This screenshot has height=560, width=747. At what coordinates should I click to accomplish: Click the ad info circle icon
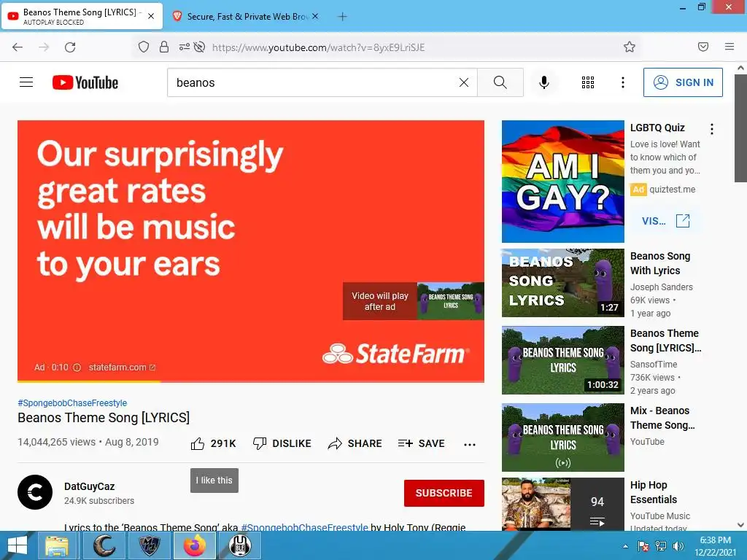click(x=77, y=367)
